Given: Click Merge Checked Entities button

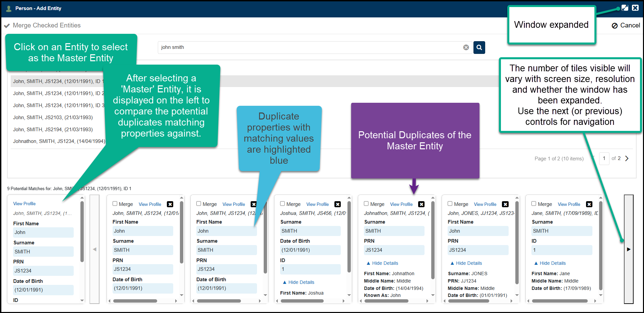Looking at the screenshot, I should (x=42, y=25).
